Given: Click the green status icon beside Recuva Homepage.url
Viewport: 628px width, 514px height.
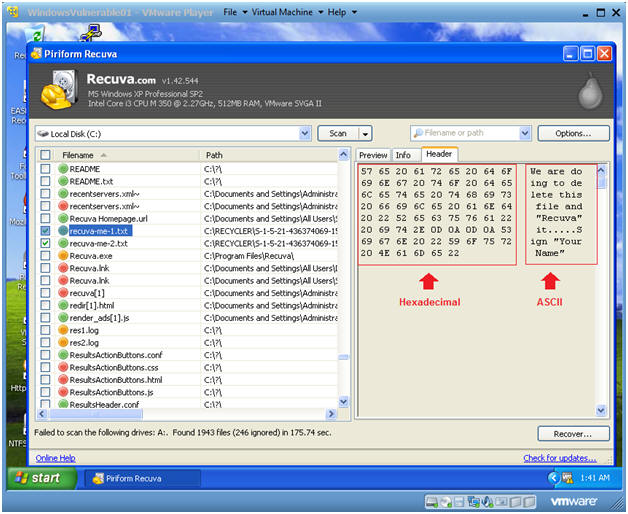Looking at the screenshot, I should (x=63, y=218).
